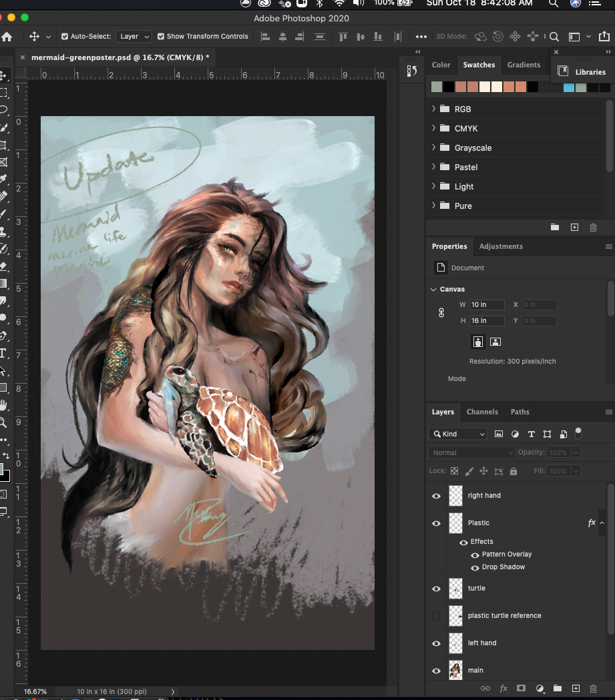Switch to the Channels tab
The height and width of the screenshot is (700, 615).
click(x=482, y=412)
